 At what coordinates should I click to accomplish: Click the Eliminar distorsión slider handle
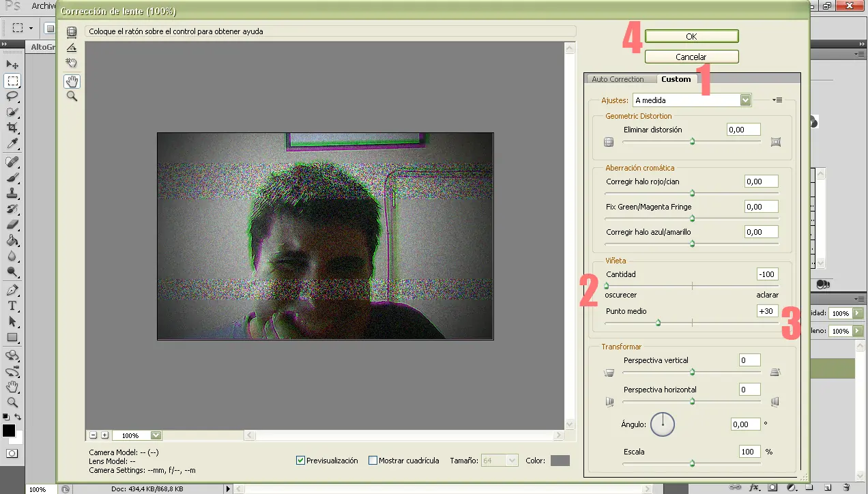tap(692, 142)
